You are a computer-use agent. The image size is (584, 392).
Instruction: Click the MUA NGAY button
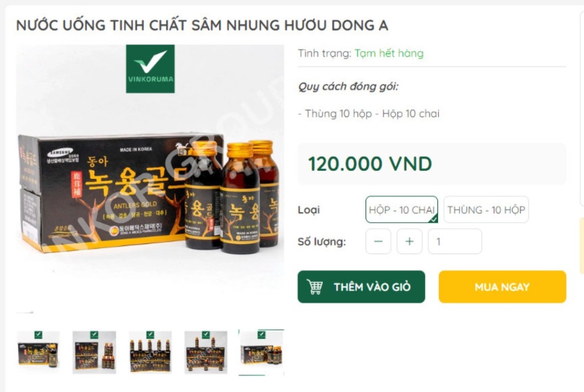coord(502,287)
